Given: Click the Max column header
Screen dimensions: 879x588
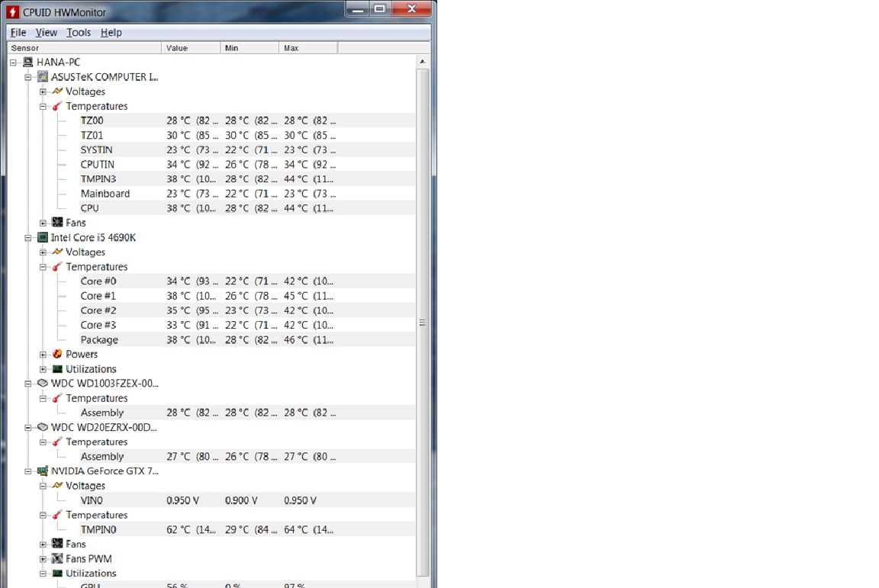Looking at the screenshot, I should 308,48.
